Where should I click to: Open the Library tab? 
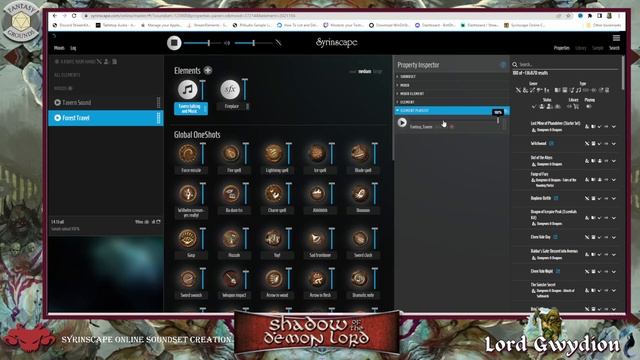[x=581, y=48]
